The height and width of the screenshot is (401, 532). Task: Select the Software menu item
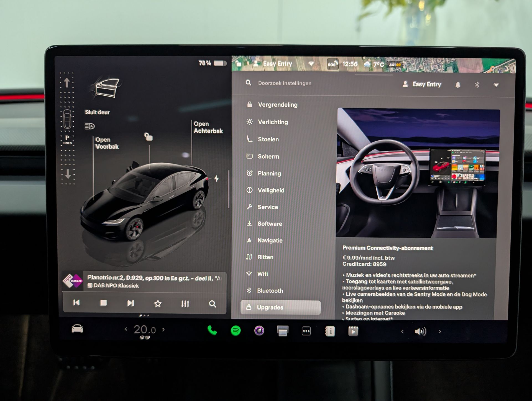click(x=270, y=224)
